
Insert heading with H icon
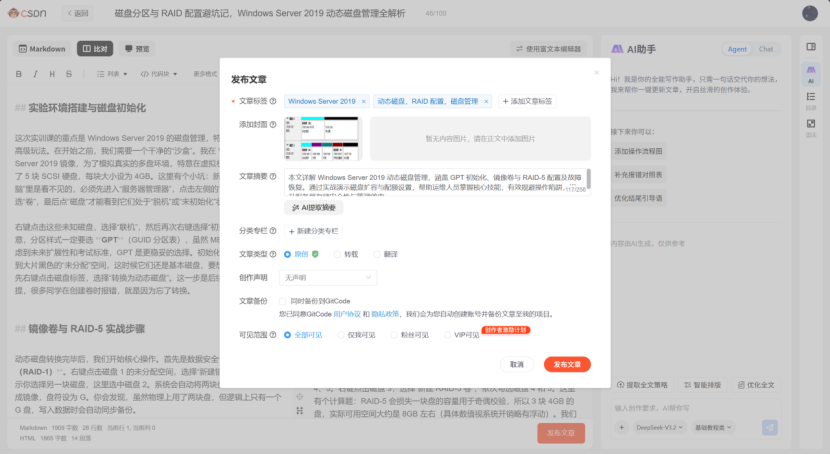pyautogui.click(x=52, y=74)
